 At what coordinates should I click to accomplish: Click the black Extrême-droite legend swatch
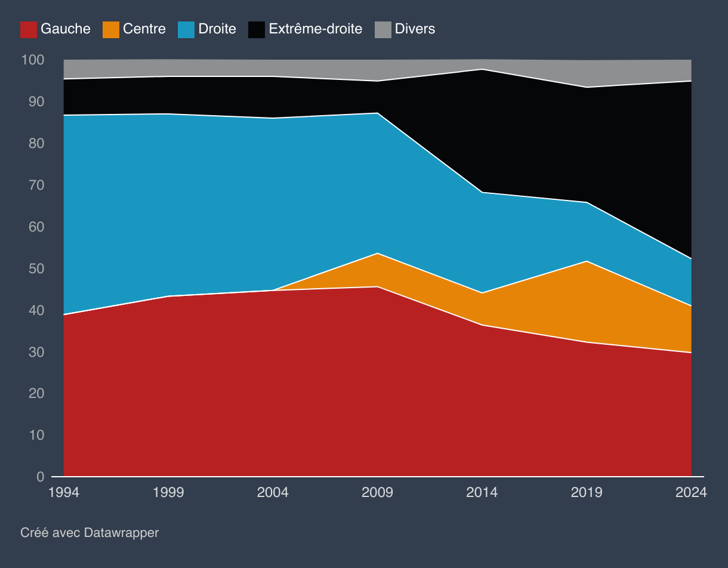point(257,29)
